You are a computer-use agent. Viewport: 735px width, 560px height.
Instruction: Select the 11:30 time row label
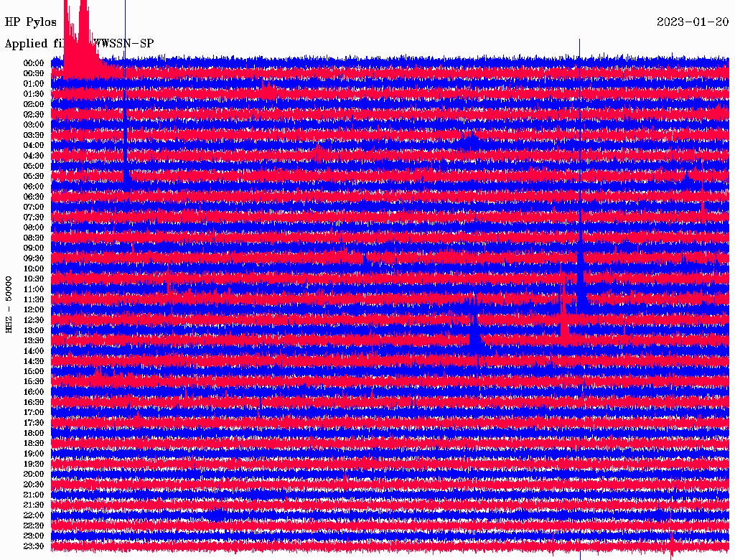coord(34,299)
